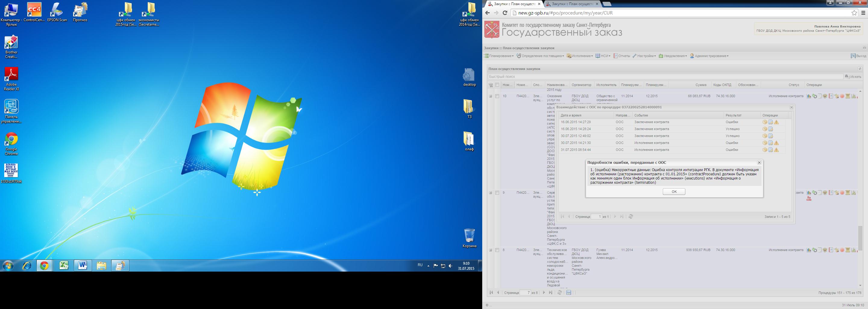The height and width of the screenshot is (309, 868).
Task: Click the document icon for 30.07.2015 12:49:02 event
Action: pos(771,136)
